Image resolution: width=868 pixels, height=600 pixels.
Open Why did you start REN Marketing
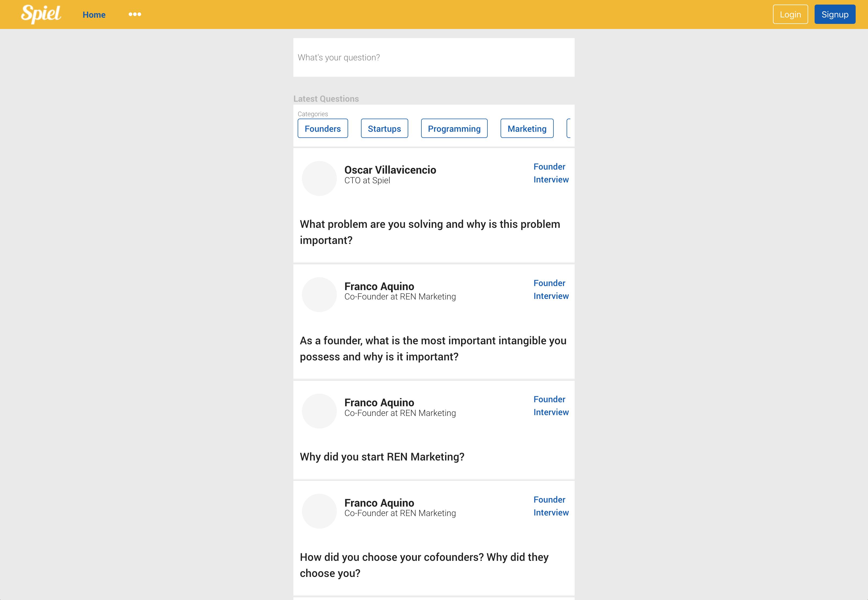point(382,457)
